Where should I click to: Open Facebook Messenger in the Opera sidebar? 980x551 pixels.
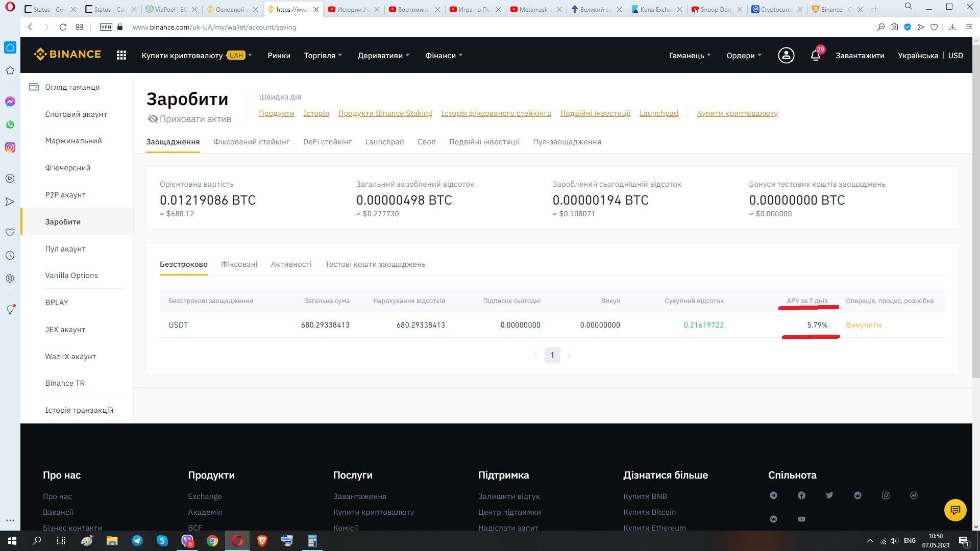click(x=10, y=102)
